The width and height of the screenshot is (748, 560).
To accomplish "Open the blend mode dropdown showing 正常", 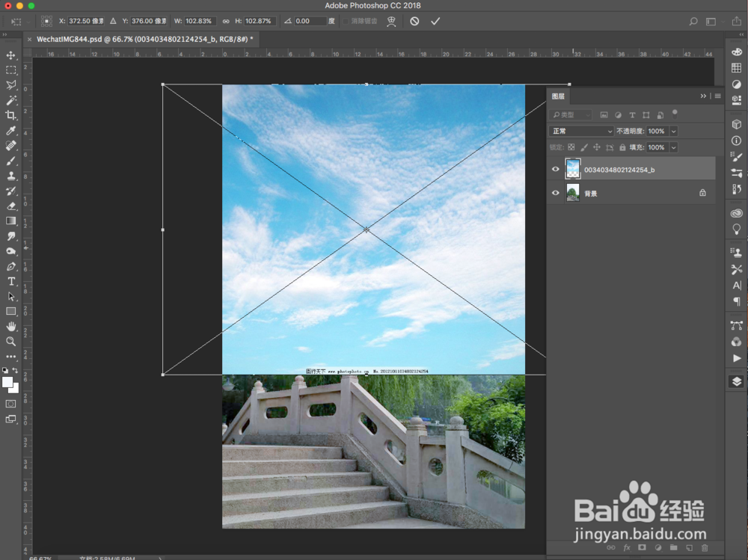I will point(581,131).
